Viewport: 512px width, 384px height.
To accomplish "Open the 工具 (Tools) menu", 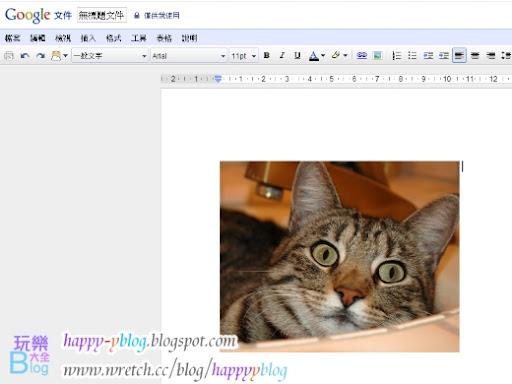I will point(139,38).
